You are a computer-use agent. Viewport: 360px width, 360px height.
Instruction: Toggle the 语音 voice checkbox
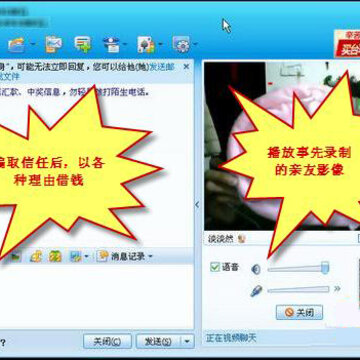(215, 267)
